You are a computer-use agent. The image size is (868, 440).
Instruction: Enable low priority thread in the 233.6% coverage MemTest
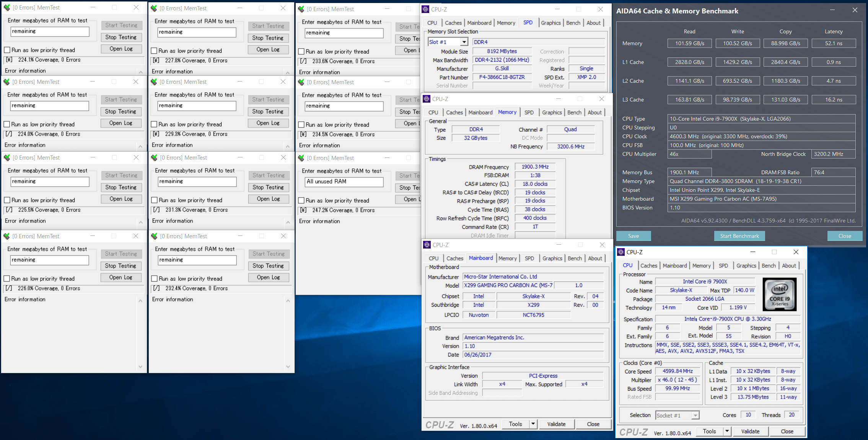(301, 52)
